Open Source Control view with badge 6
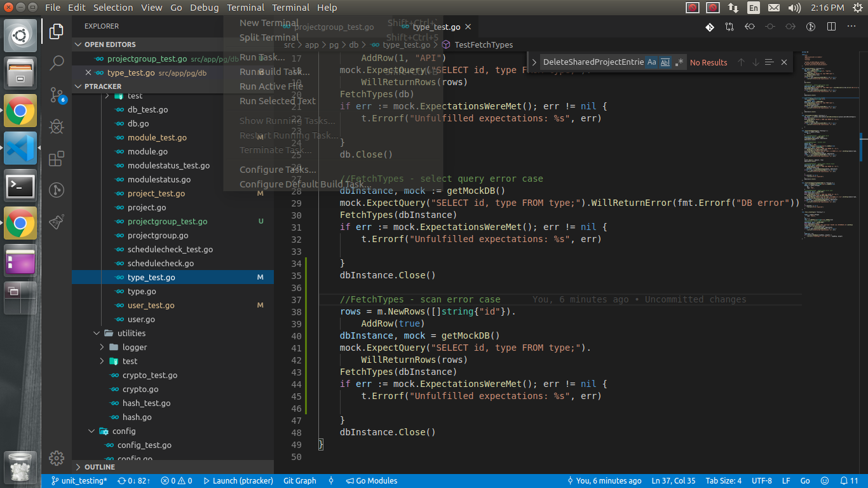 (x=57, y=95)
